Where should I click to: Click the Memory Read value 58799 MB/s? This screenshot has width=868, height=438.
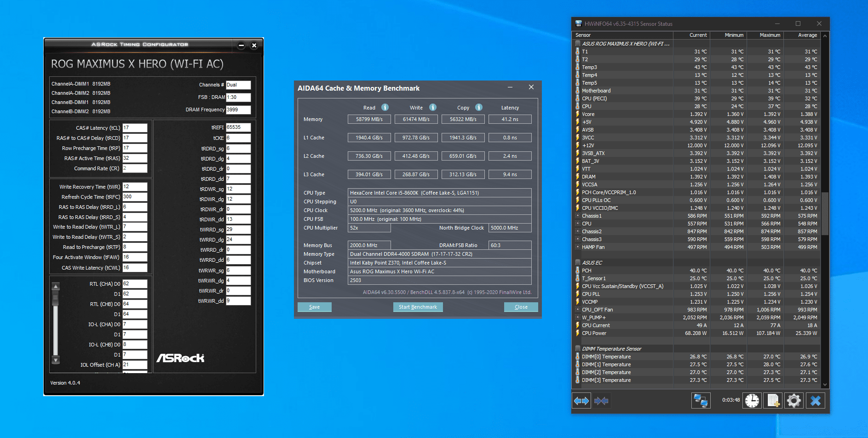point(369,119)
